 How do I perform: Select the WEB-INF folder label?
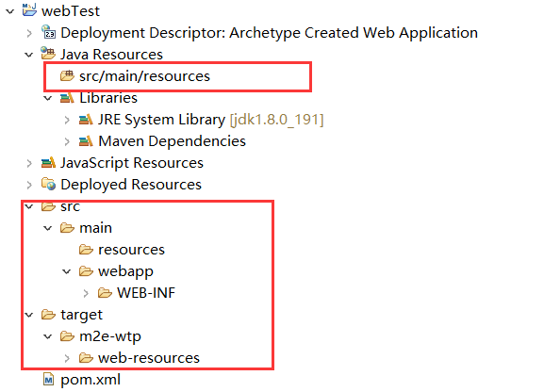(x=146, y=293)
